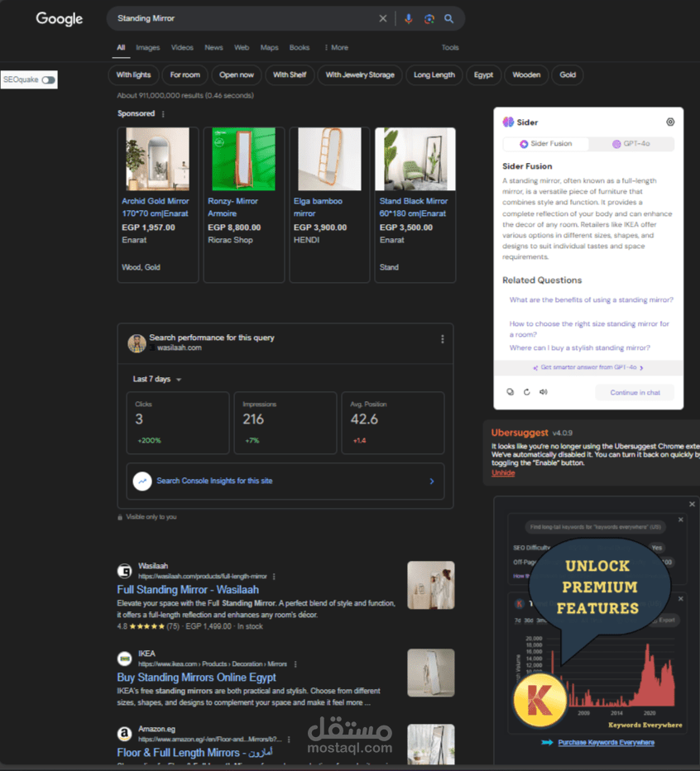Switch to the Images tab
The width and height of the screenshot is (700, 771).
pyautogui.click(x=147, y=48)
